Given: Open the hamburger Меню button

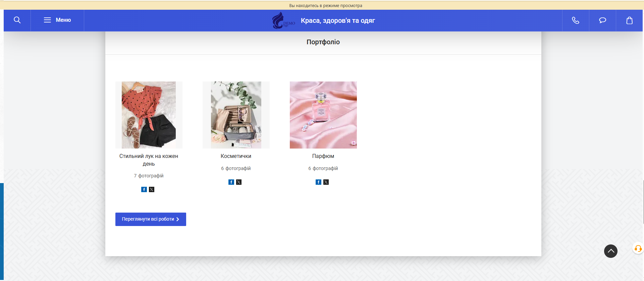Looking at the screenshot, I should 57,20.
